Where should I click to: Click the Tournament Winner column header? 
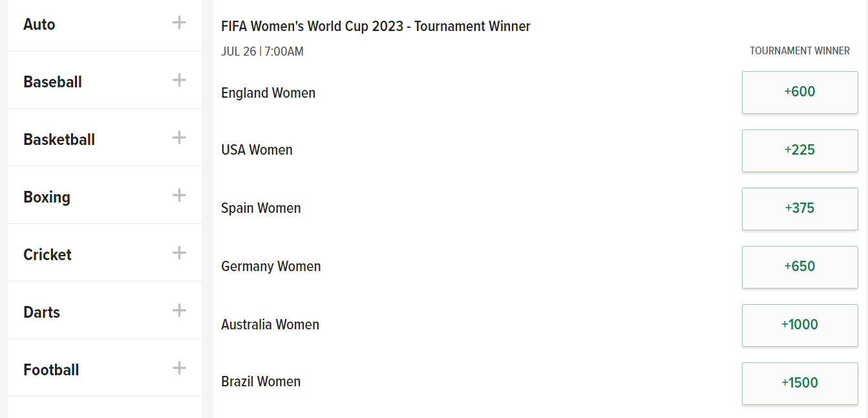(x=799, y=50)
